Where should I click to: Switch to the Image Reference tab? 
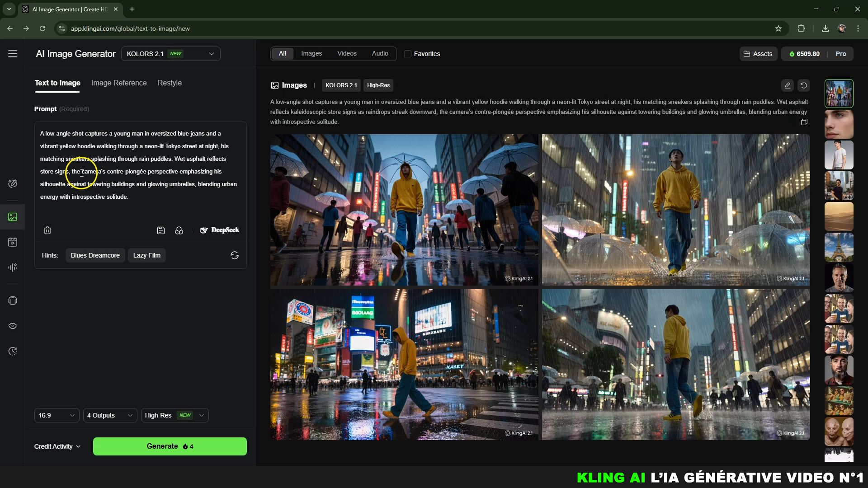[x=119, y=83]
